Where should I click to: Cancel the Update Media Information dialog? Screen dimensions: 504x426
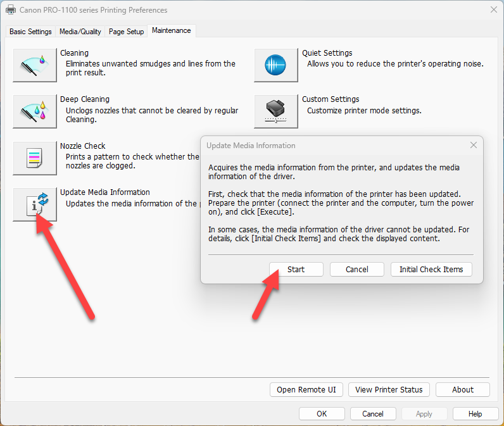[356, 269]
